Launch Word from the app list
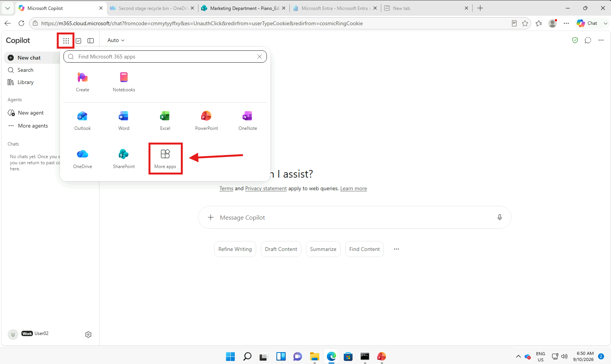This screenshot has width=611, height=364. (x=124, y=121)
